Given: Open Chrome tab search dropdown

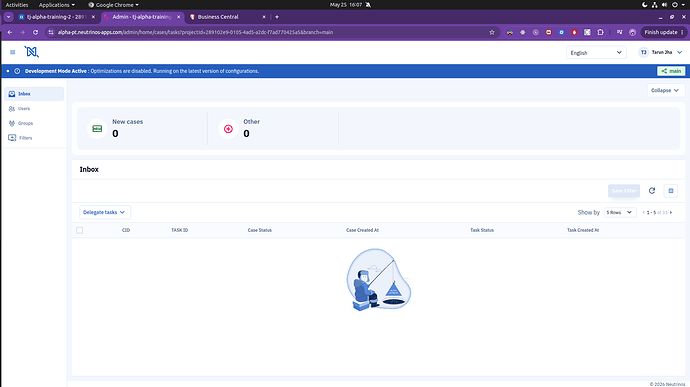Looking at the screenshot, I should click(8, 17).
